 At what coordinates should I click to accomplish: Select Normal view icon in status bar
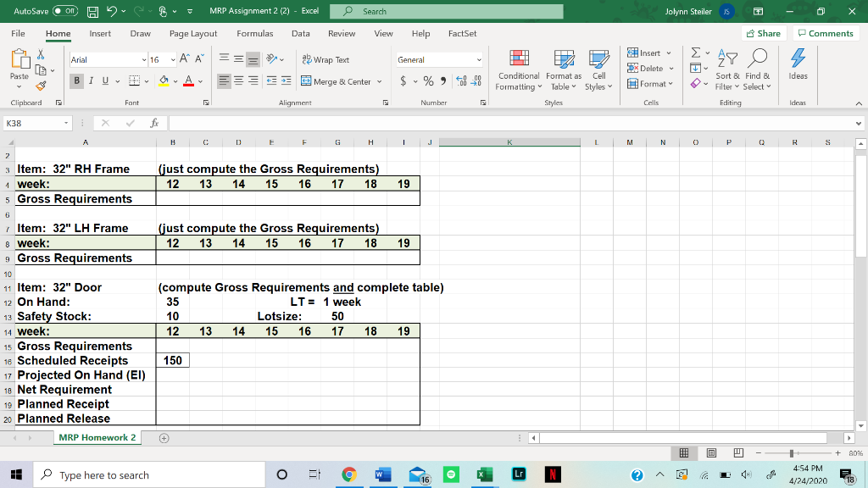pyautogui.click(x=684, y=453)
